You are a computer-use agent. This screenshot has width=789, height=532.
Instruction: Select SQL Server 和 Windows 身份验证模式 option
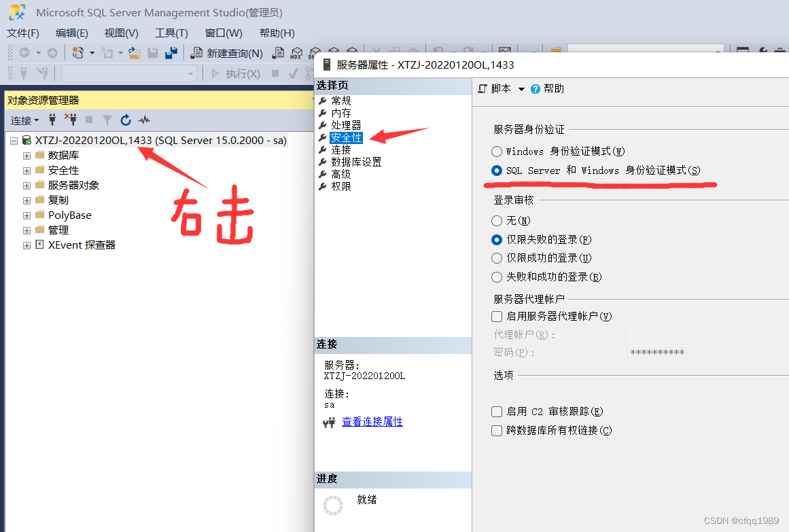[x=497, y=171]
